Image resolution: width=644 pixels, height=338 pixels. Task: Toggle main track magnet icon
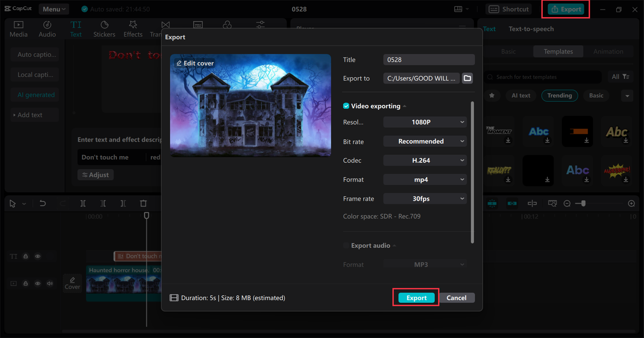pos(492,204)
